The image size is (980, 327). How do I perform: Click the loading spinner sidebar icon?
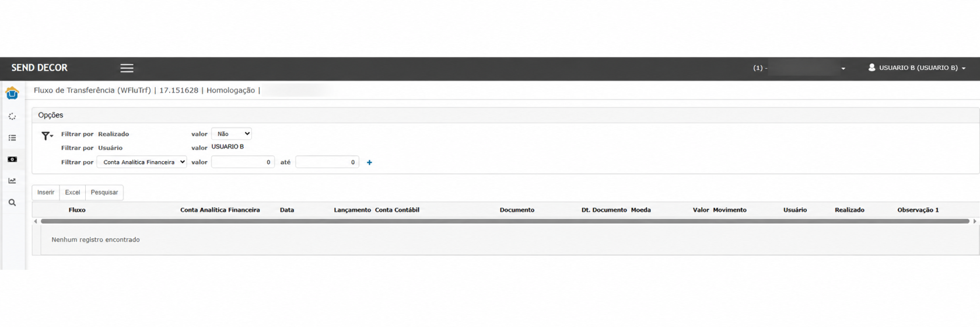[12, 116]
